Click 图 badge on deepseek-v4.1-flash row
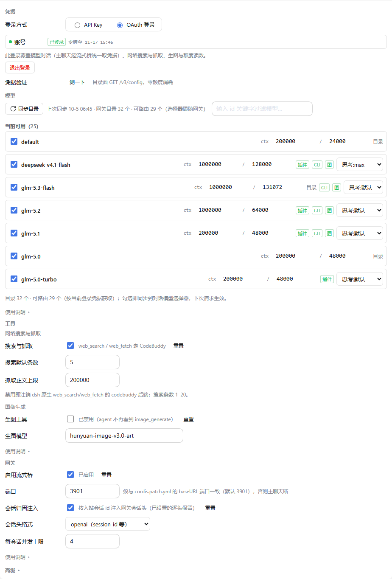The height and width of the screenshot is (579, 392). [x=329, y=165]
